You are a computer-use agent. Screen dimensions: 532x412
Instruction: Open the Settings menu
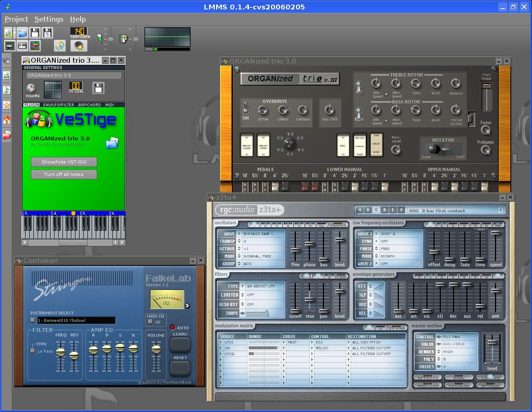click(49, 19)
